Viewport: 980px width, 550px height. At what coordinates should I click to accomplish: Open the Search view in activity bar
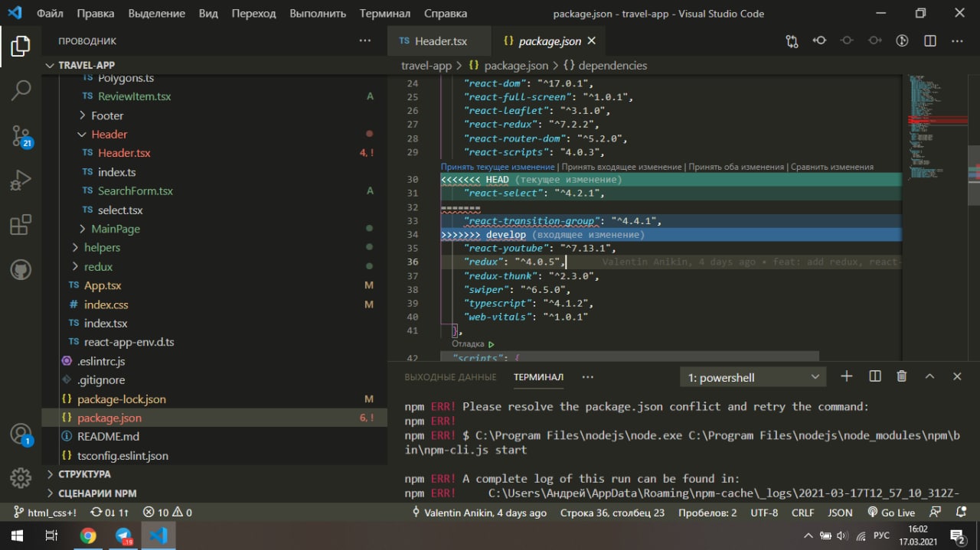21,90
